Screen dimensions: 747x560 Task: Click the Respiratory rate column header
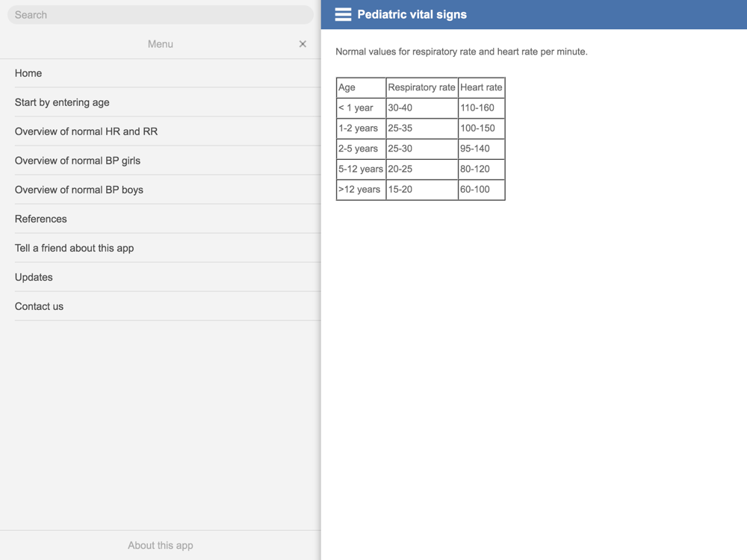422,87
